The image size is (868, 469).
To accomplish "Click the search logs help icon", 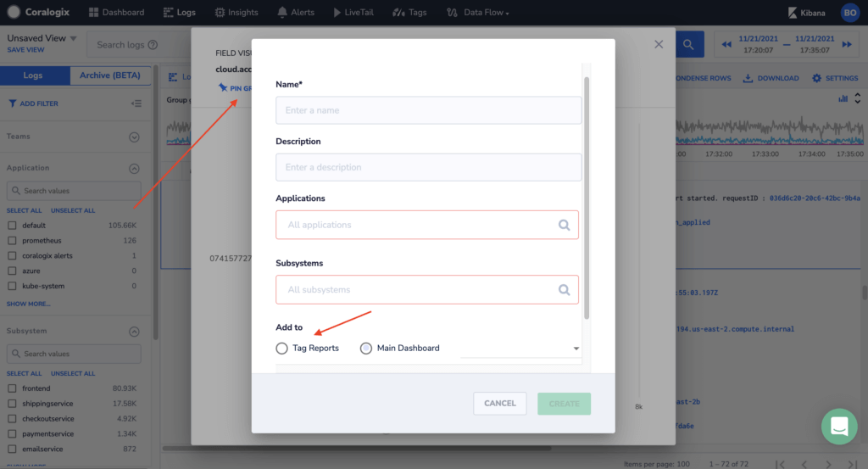I will coord(153,45).
